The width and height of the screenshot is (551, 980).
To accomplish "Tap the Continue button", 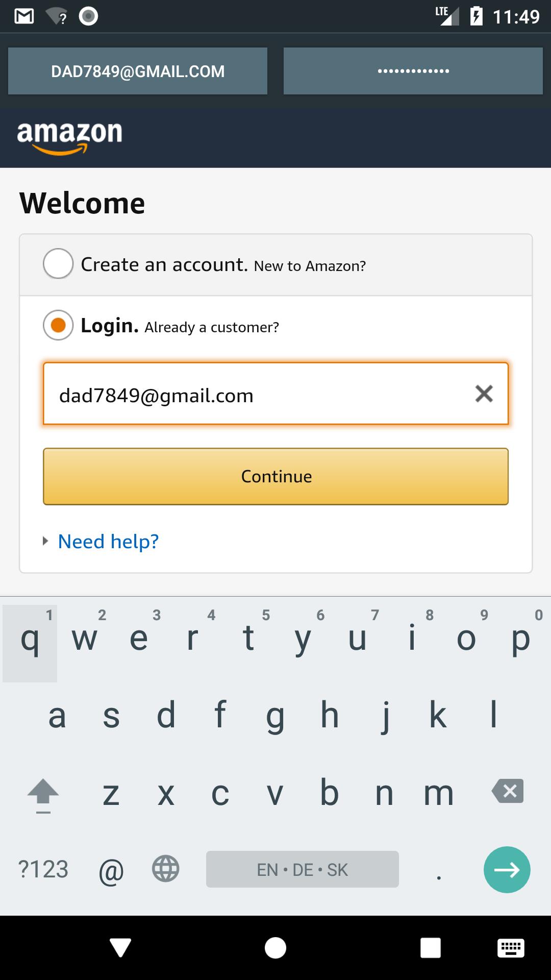I will point(275,476).
